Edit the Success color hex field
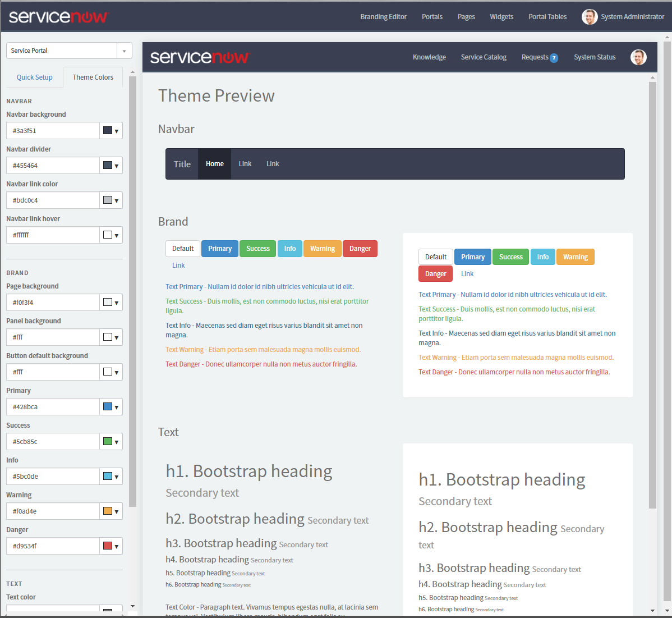 coord(53,441)
